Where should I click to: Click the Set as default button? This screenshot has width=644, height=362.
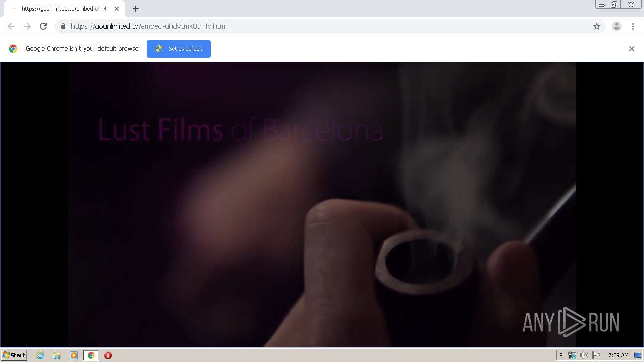179,49
